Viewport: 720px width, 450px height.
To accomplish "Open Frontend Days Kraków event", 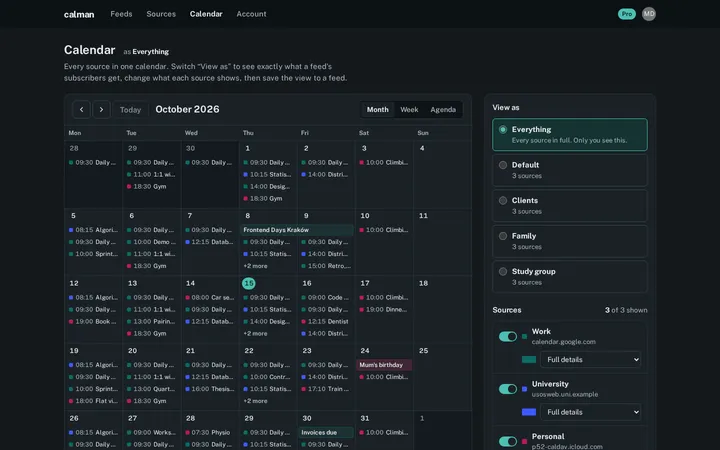I will click(297, 230).
